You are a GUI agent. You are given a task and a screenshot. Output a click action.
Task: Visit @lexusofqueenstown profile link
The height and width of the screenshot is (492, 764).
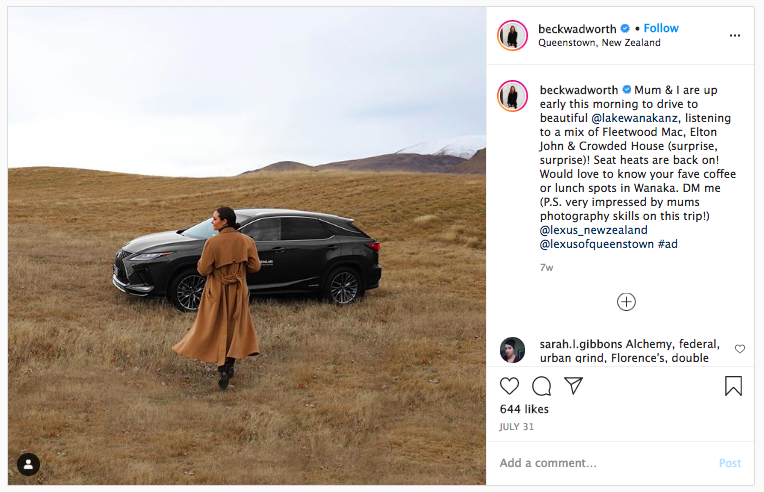(x=597, y=244)
